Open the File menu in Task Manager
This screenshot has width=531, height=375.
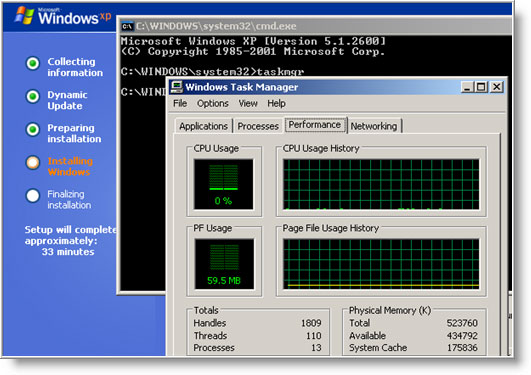(x=180, y=103)
